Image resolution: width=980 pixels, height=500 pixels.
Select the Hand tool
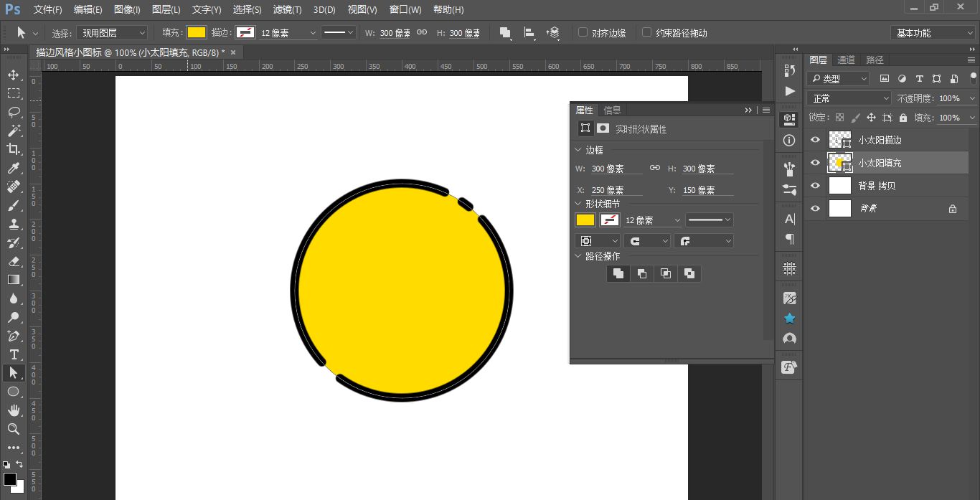coord(13,410)
